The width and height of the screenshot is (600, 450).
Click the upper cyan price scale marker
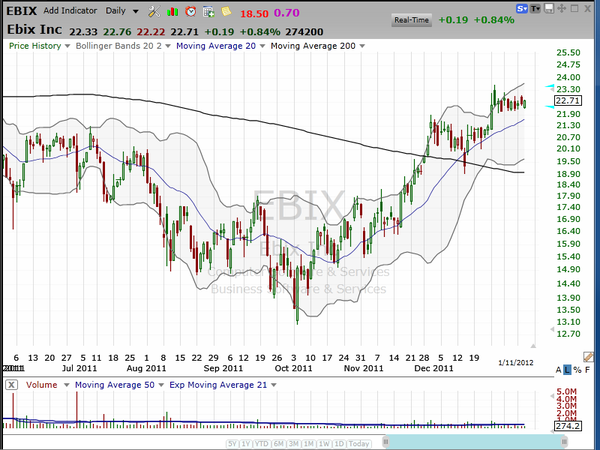pyautogui.click(x=550, y=88)
